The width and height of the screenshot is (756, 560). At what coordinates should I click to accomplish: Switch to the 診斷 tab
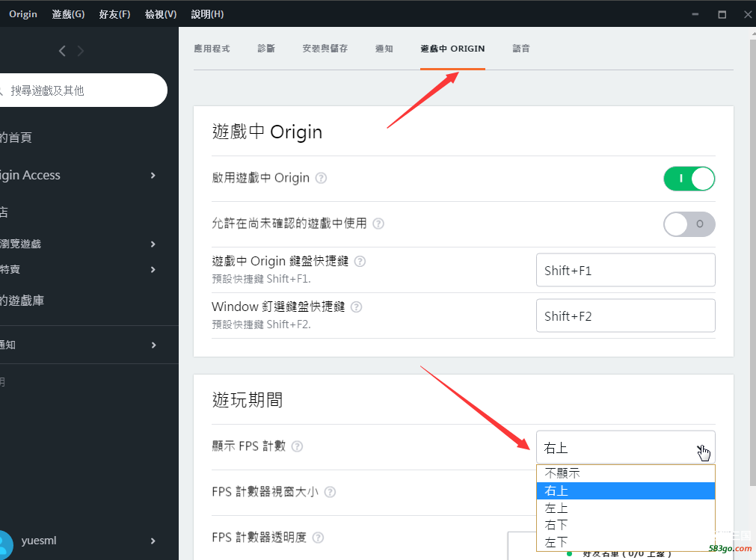(x=266, y=49)
